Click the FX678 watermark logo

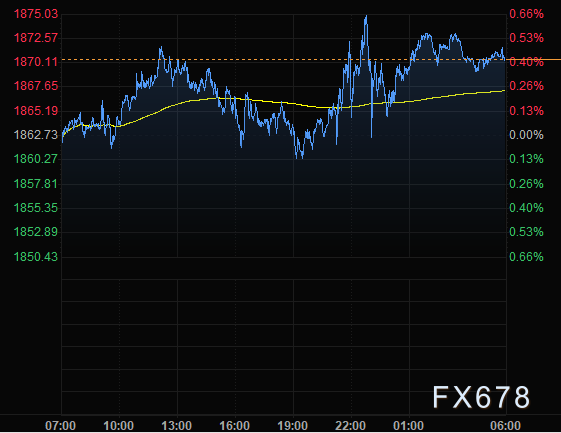coord(481,397)
